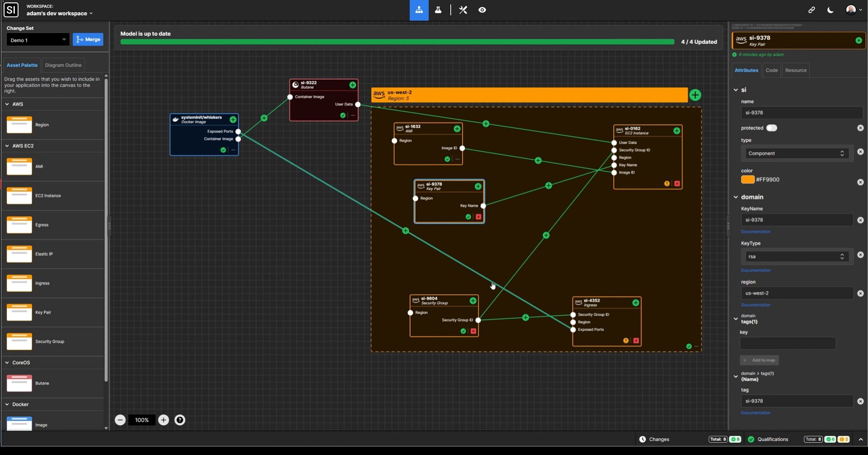The image size is (868, 455).
Task: Click the SI logo in the top-left corner
Action: 11,10
